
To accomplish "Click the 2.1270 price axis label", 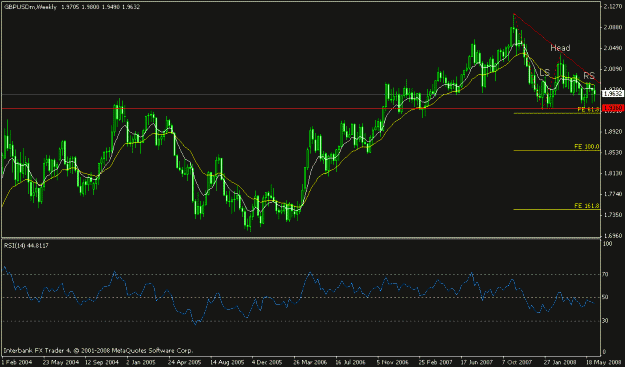I will (x=613, y=6).
